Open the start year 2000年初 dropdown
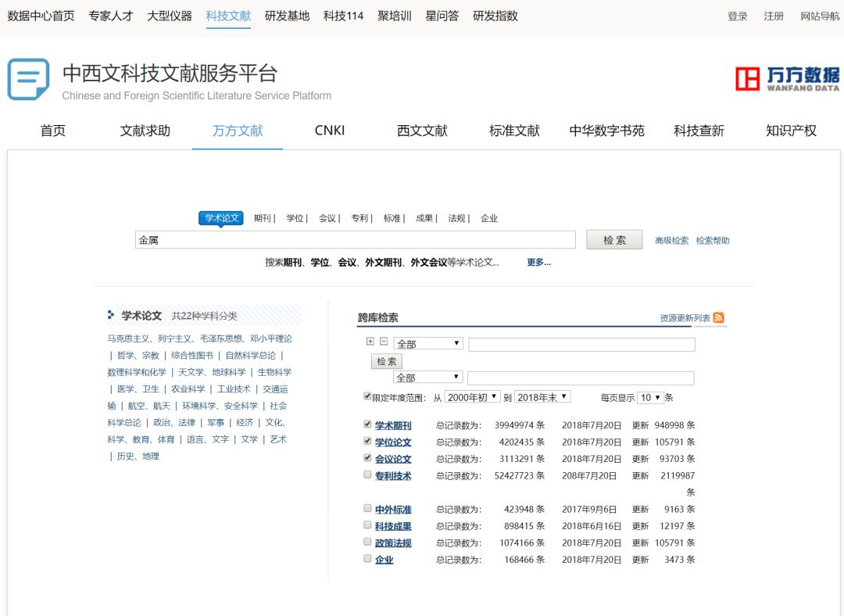This screenshot has width=844, height=616. click(x=472, y=397)
